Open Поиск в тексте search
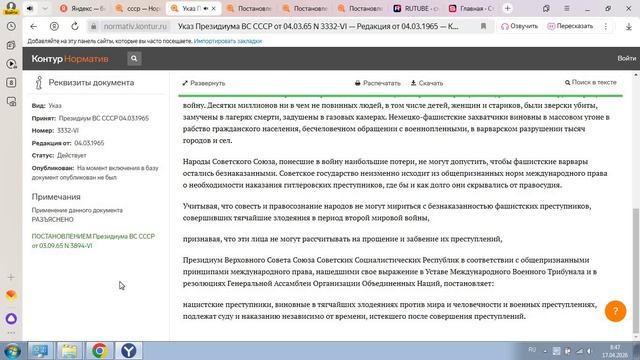 (x=591, y=82)
